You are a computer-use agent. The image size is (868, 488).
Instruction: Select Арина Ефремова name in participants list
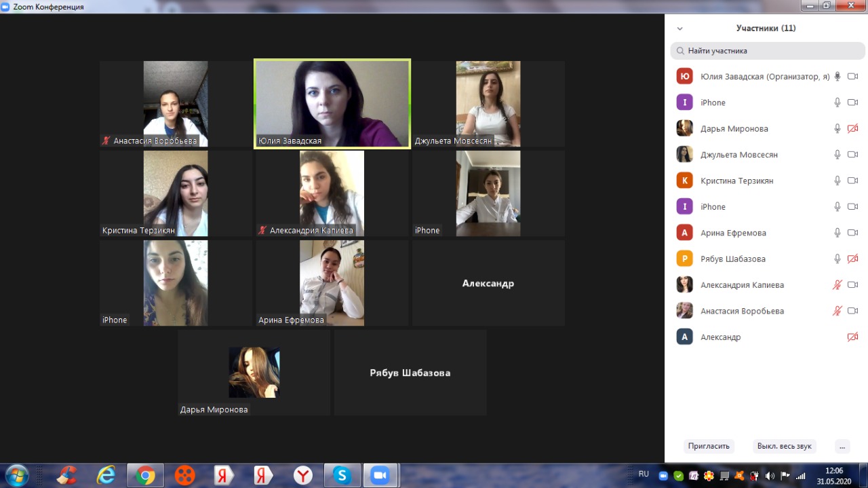[733, 233]
